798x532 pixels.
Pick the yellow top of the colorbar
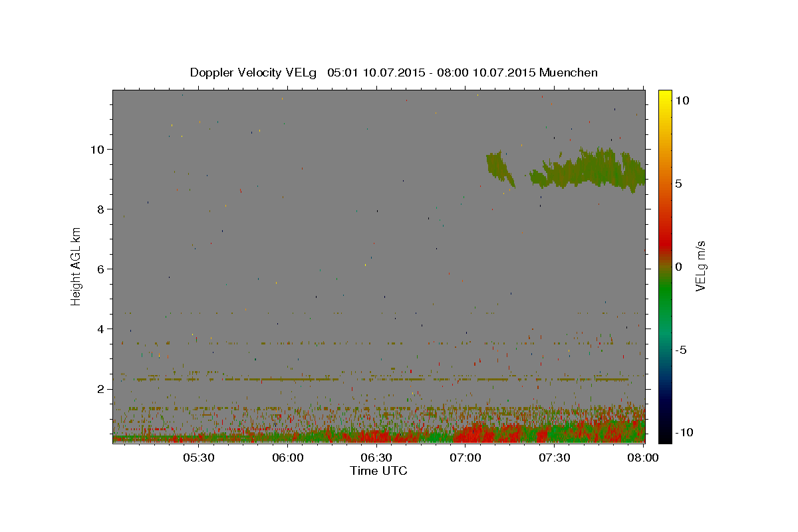tap(664, 94)
